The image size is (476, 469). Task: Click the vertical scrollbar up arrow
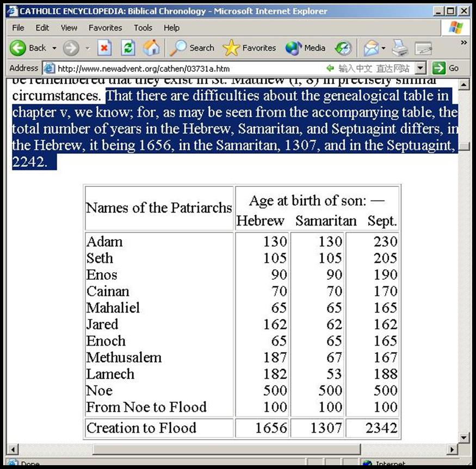point(463,85)
